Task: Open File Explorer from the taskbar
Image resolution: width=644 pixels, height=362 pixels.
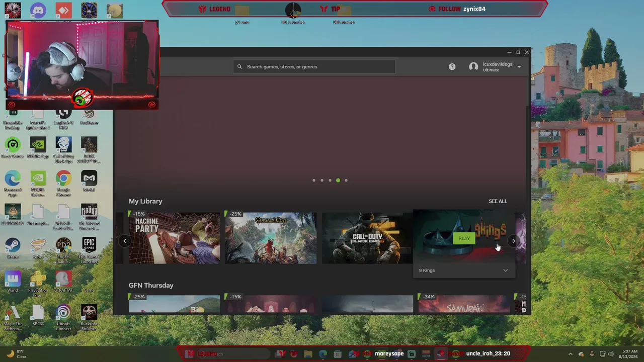Action: 308,354
